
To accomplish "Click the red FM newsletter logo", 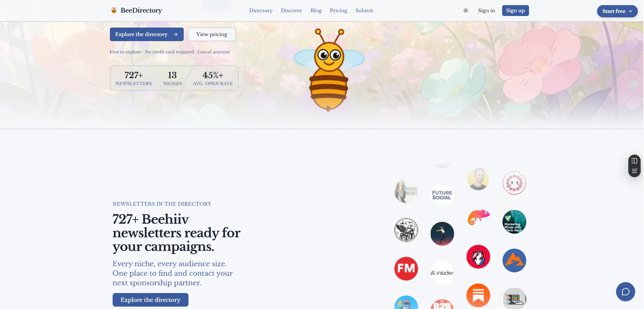I will [x=406, y=269].
